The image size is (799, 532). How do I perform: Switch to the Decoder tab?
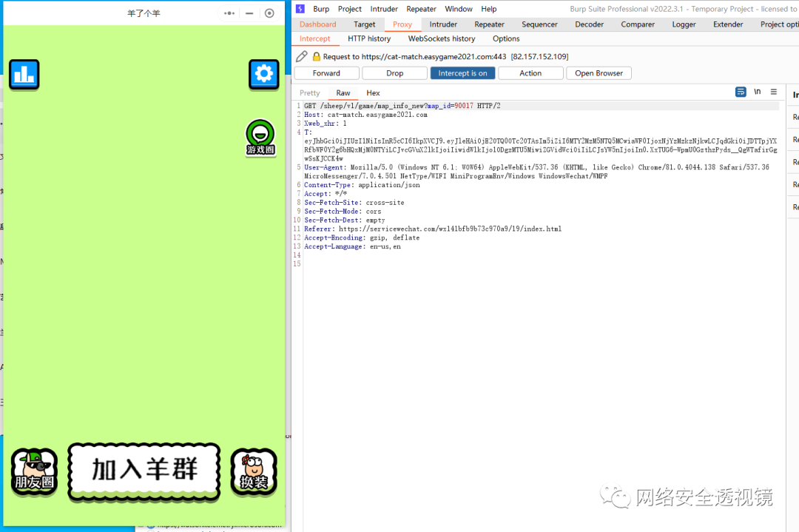click(x=590, y=24)
